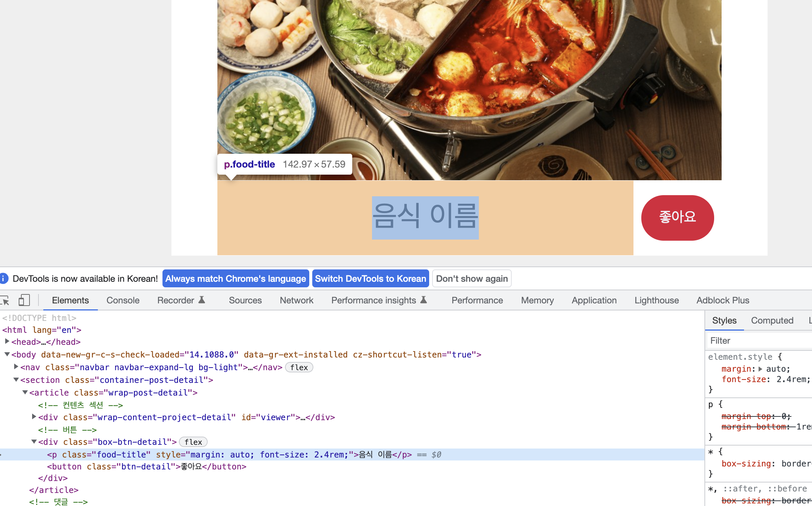Open the Elements tab
This screenshot has height=506, width=812.
(70, 300)
